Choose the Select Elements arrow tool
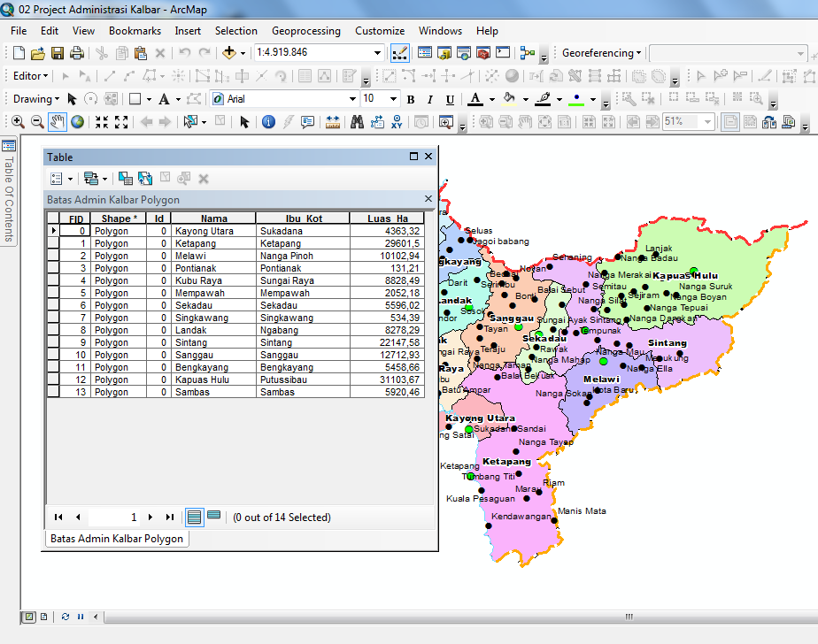Viewport: 818px width, 644px height. (x=244, y=122)
